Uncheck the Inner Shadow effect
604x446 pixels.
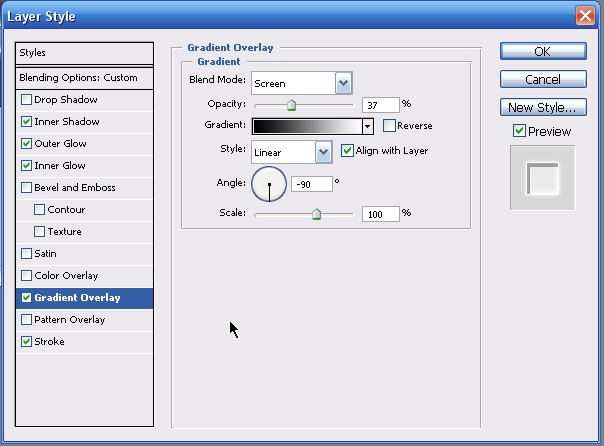coord(26,122)
